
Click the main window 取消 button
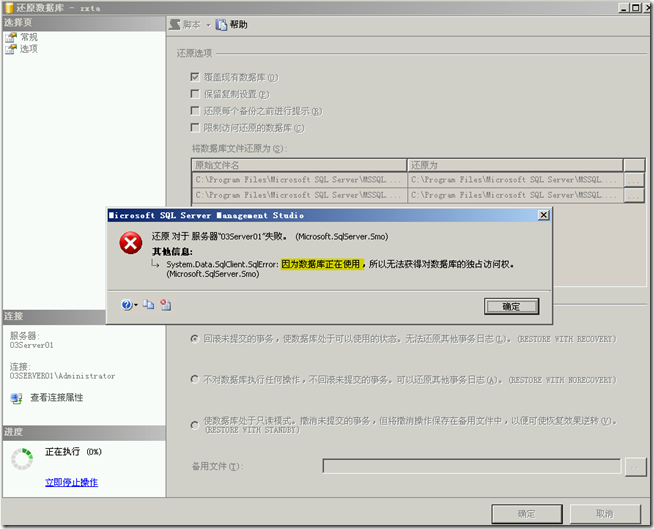[x=605, y=514]
